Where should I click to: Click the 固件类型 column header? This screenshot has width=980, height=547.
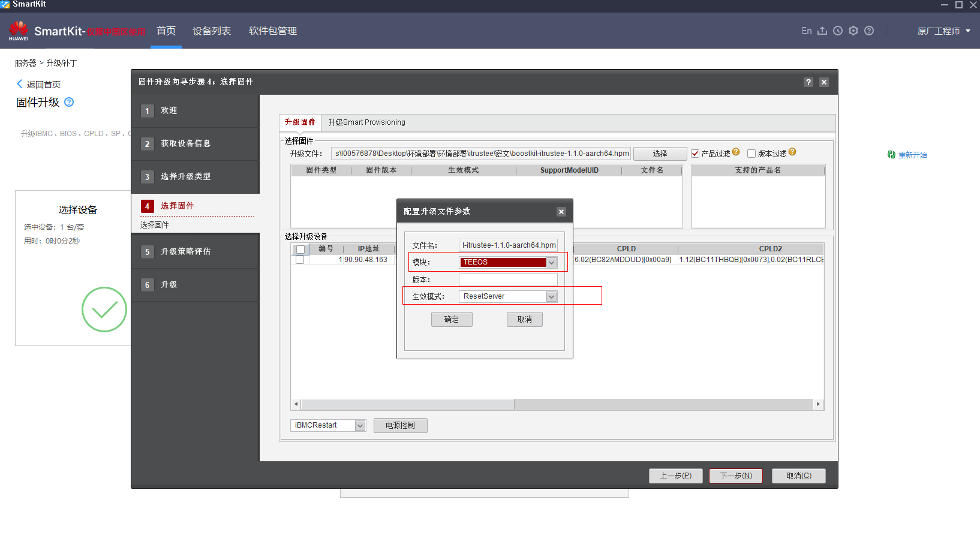[x=321, y=170]
